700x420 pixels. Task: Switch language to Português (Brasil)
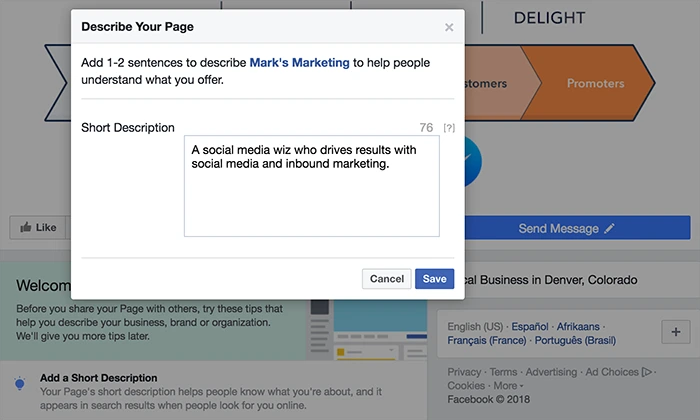point(575,341)
